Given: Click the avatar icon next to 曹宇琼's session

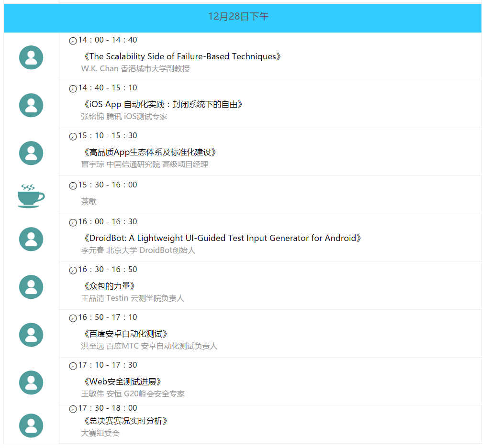Looking at the screenshot, I should click(x=31, y=153).
